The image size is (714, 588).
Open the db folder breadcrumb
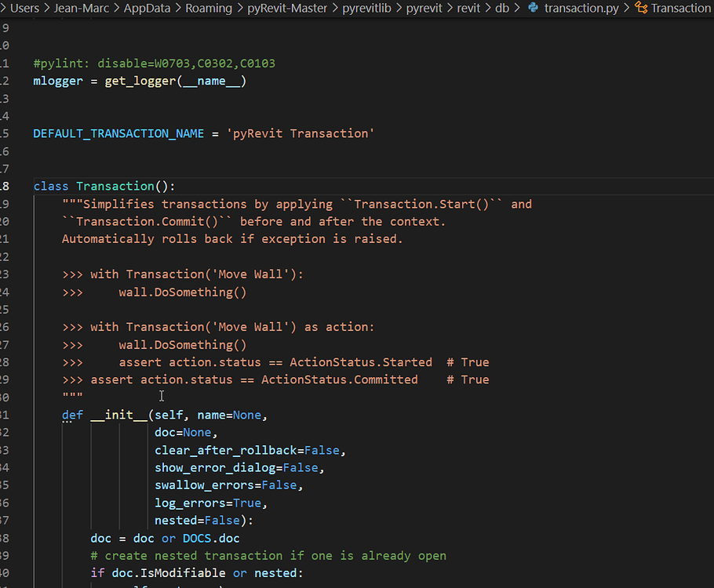501,9
